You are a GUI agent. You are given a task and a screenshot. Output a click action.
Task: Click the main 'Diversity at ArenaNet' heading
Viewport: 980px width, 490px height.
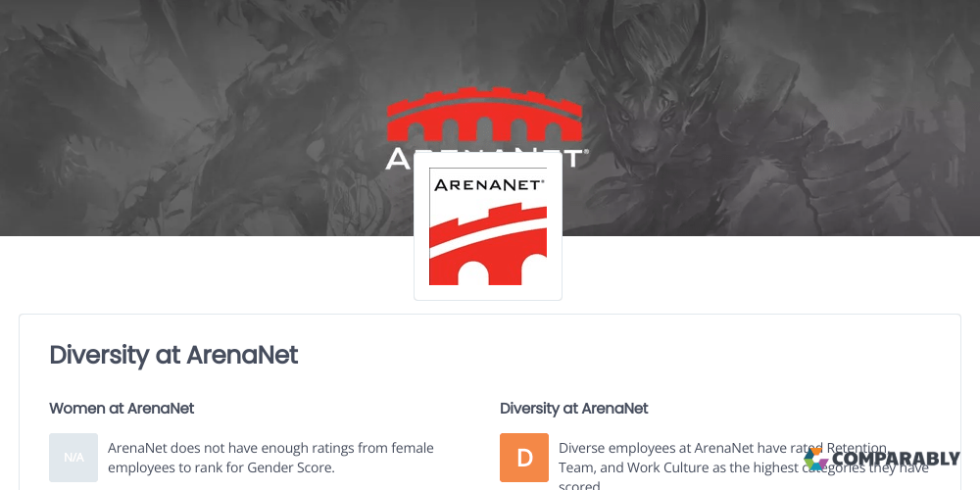click(173, 355)
